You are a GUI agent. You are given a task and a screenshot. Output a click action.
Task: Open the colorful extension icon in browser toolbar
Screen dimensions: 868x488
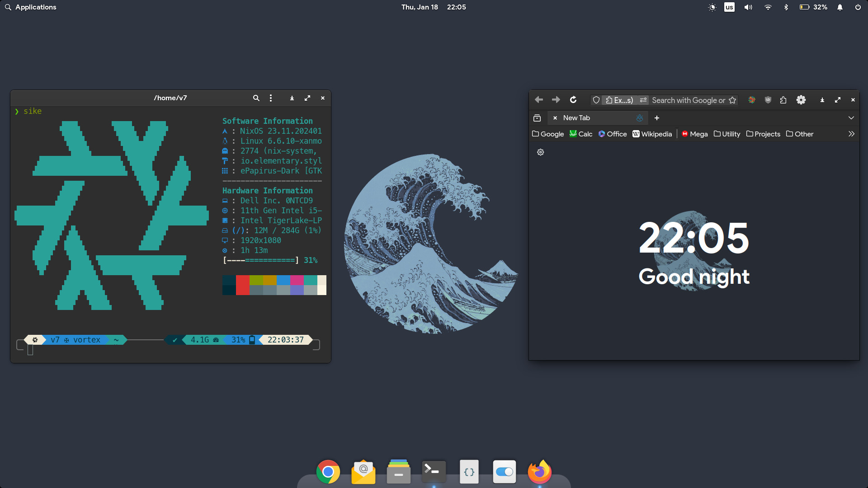tap(752, 100)
